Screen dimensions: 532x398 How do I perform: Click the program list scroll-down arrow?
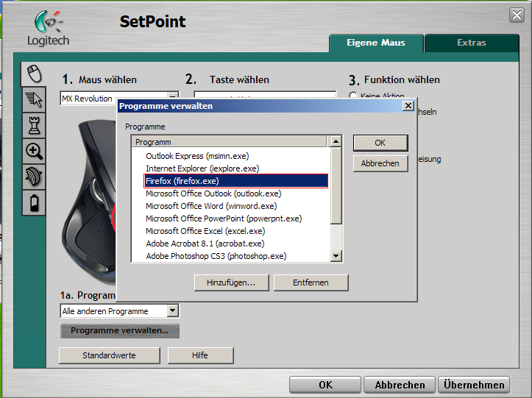336,256
